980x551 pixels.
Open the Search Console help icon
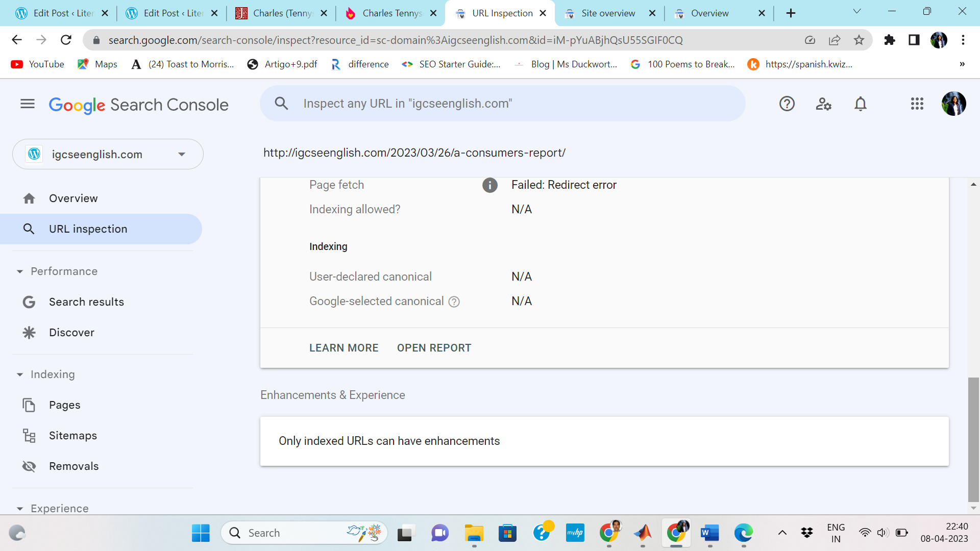tap(787, 104)
